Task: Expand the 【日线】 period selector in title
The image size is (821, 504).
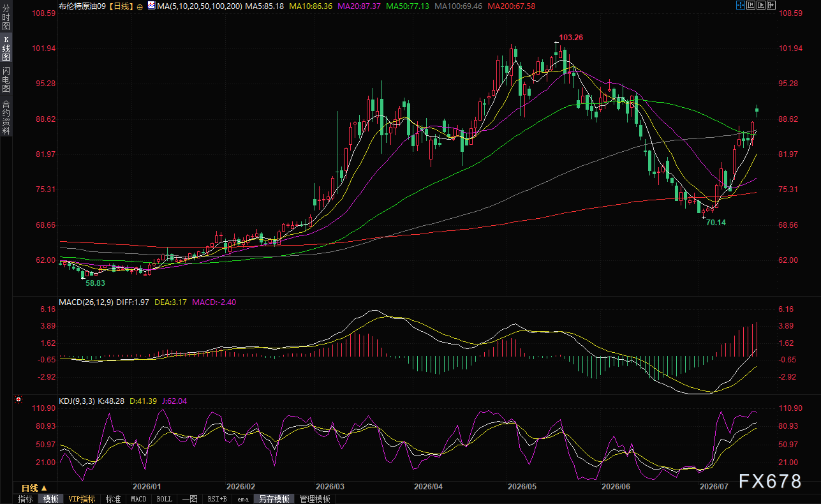Action: coord(121,6)
